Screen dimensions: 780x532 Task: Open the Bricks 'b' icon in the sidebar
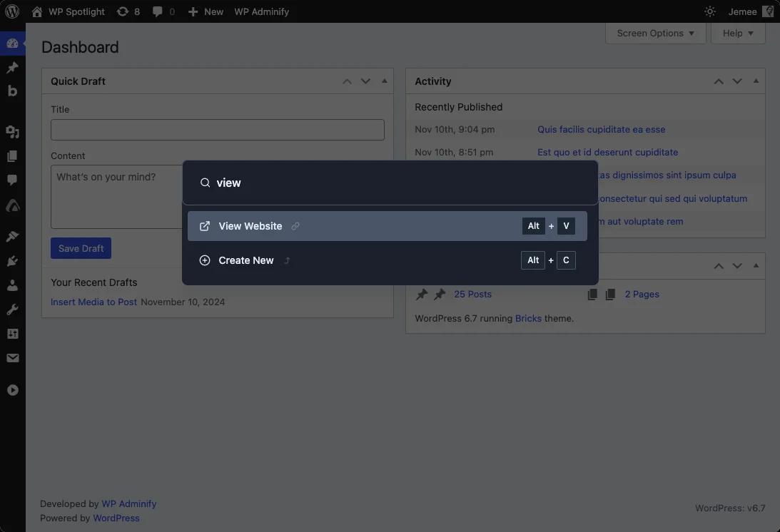[x=12, y=91]
